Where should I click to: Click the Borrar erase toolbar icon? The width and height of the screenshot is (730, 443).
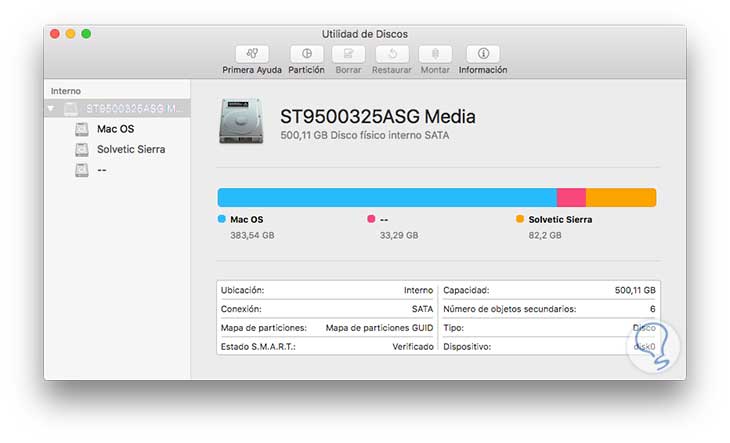point(348,54)
